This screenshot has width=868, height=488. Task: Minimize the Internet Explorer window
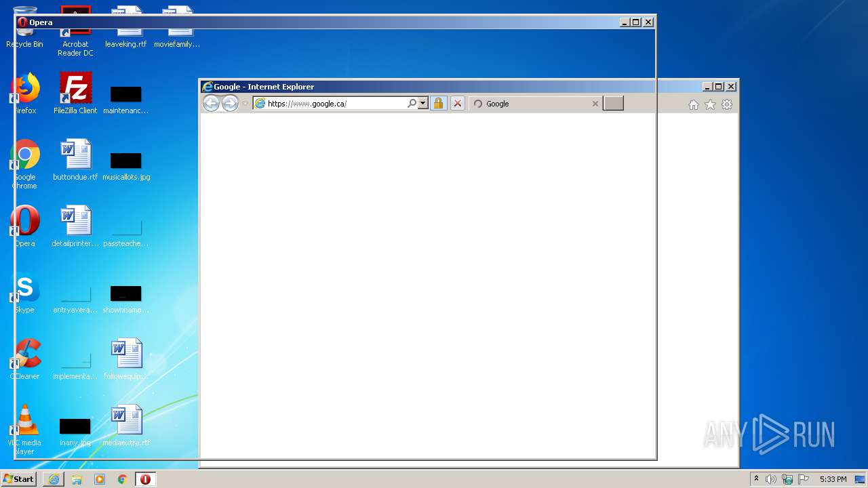click(707, 87)
